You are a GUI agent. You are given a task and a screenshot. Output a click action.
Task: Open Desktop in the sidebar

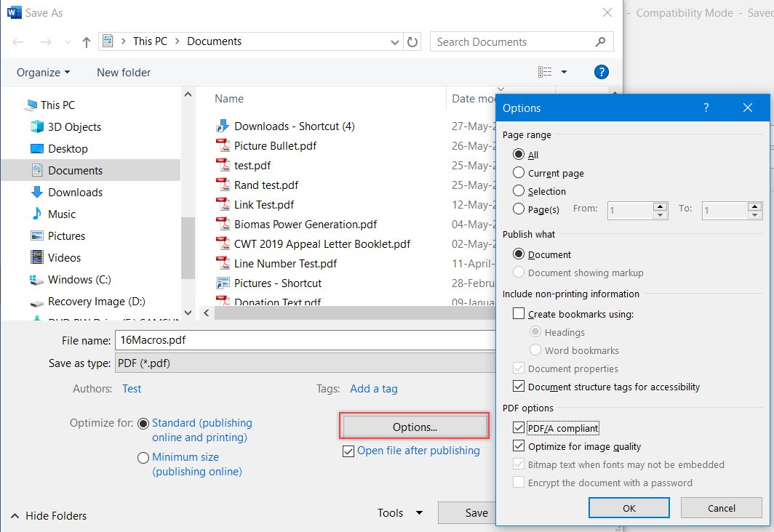tap(68, 148)
